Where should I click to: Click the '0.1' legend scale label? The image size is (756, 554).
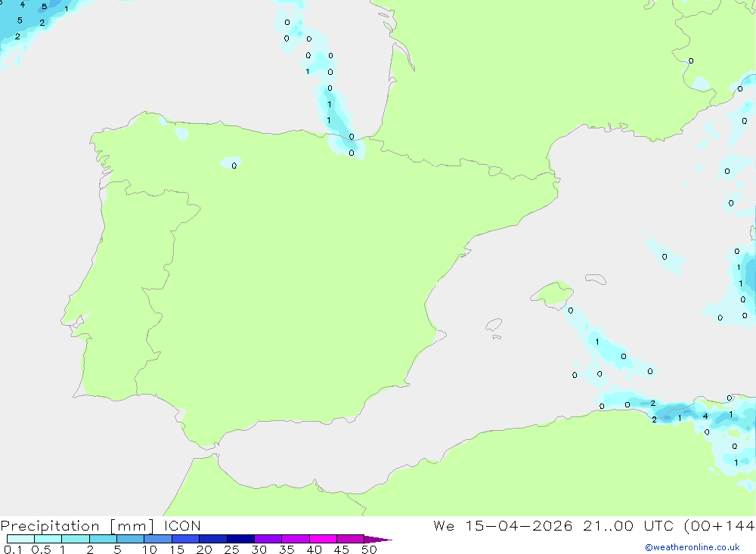[x=13, y=549]
